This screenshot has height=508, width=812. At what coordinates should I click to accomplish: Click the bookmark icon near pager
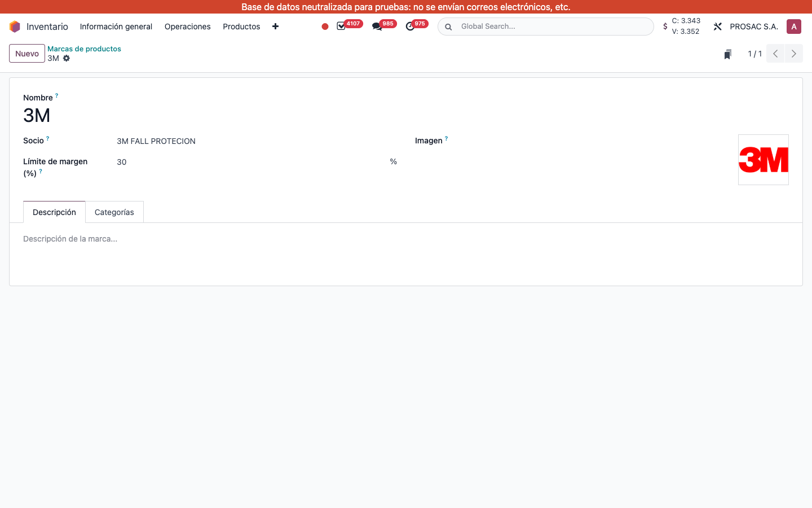point(727,54)
